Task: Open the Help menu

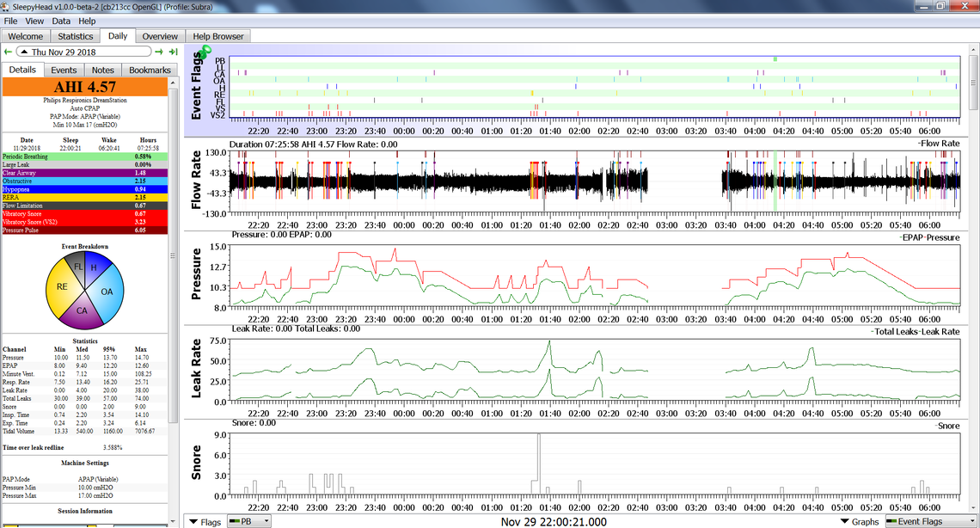Action: coord(87,21)
